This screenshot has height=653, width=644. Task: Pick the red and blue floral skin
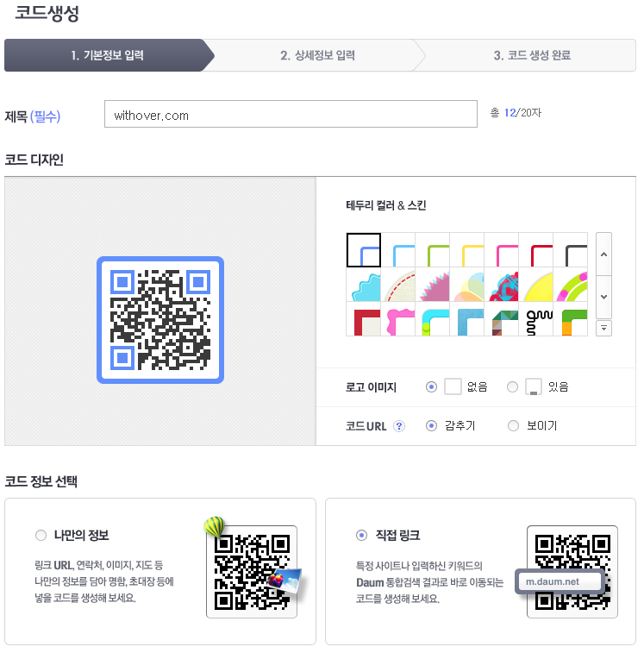[502, 285]
